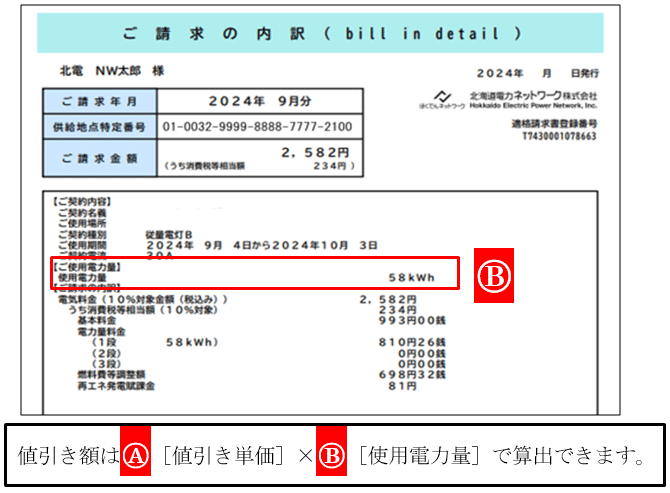Viewport: 670px width, 493px height.
Task: Click the '電力量料金' label
Action: pyautogui.click(x=101, y=332)
